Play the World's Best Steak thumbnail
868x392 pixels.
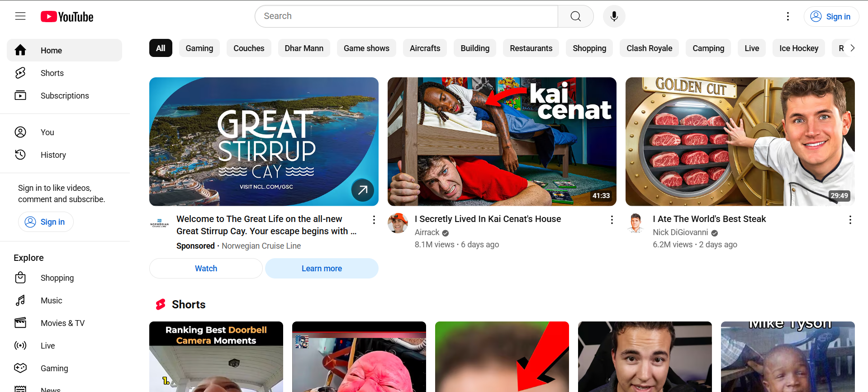coord(740,142)
